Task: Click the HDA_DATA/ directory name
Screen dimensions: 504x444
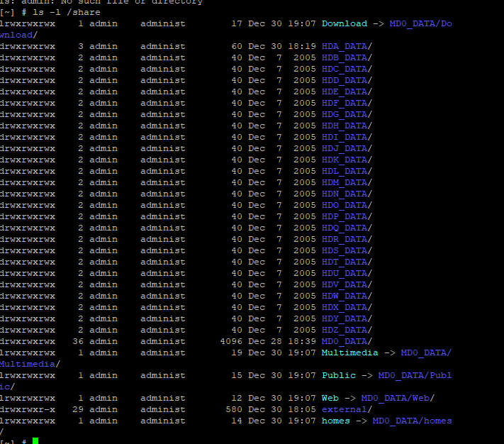Action: (x=347, y=47)
